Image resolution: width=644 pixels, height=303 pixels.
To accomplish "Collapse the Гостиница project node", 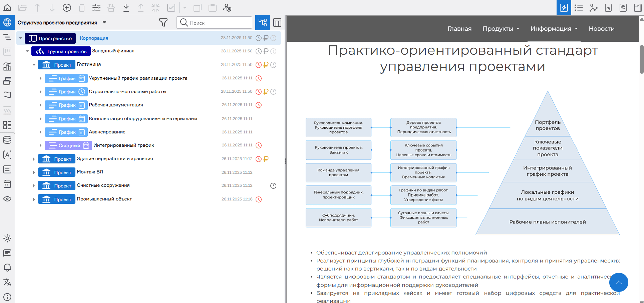I will coord(33,64).
